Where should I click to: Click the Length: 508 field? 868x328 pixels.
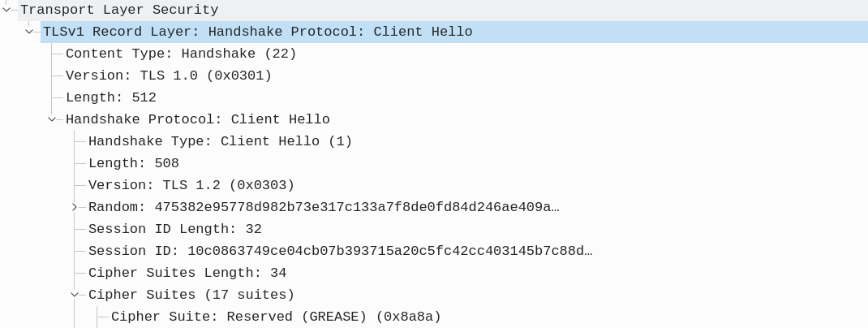(134, 163)
